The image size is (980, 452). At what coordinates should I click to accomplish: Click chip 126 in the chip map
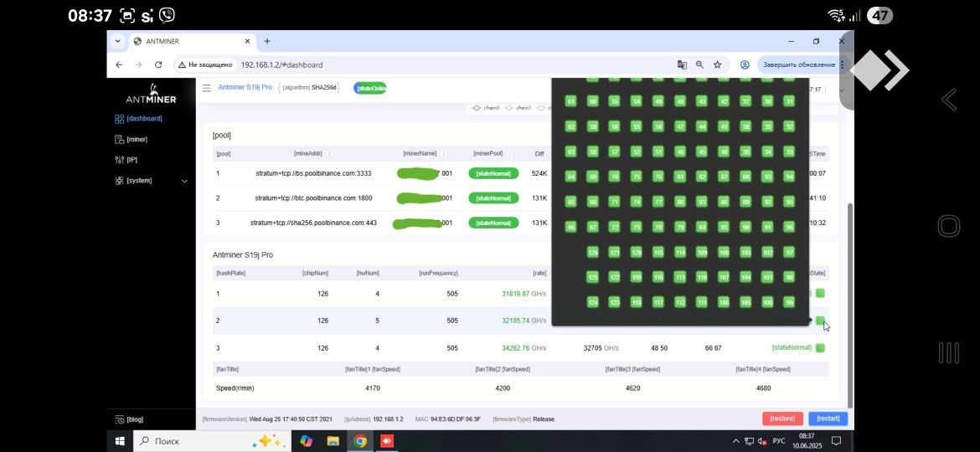(x=593, y=252)
